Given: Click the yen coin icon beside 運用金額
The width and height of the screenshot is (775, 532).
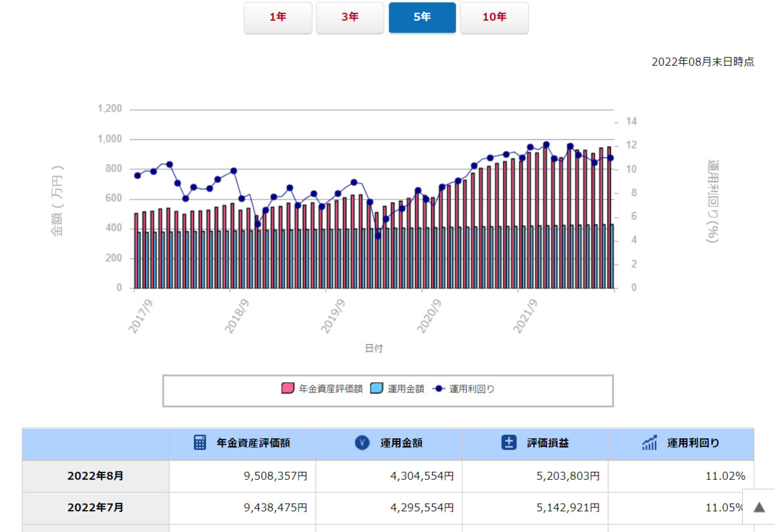Looking at the screenshot, I should [x=362, y=443].
